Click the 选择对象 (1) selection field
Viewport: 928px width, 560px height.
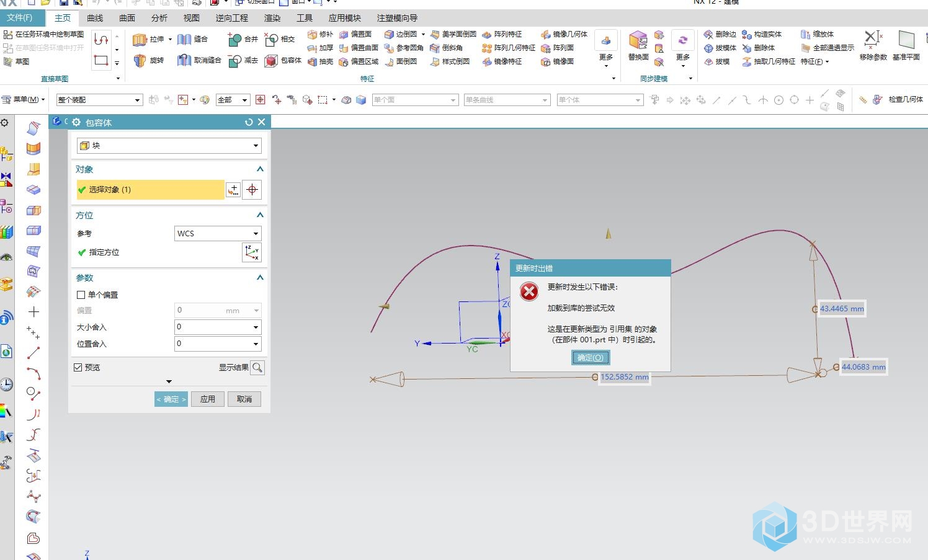(x=150, y=190)
